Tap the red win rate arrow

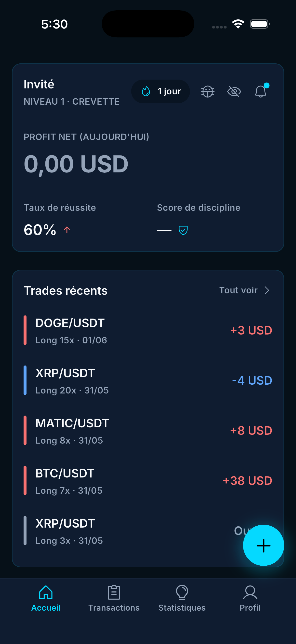67,230
